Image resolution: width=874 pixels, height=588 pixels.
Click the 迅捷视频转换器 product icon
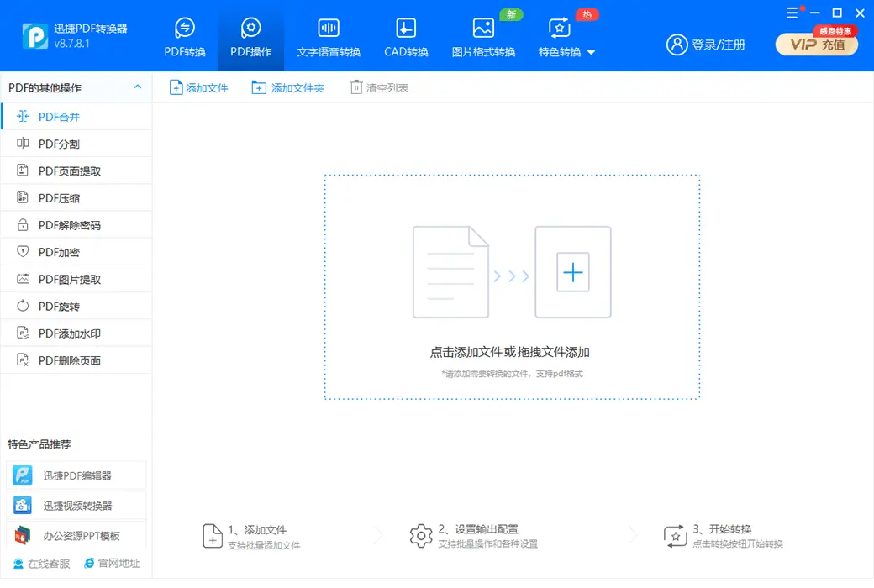pos(23,506)
